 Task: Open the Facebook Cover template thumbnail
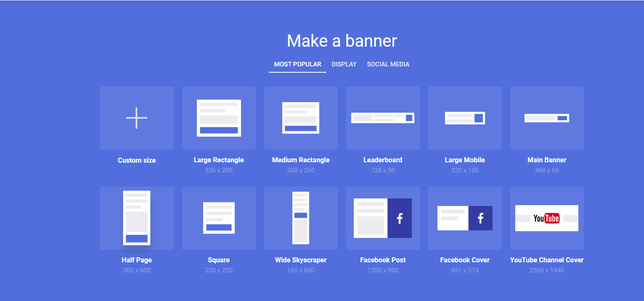[465, 218]
